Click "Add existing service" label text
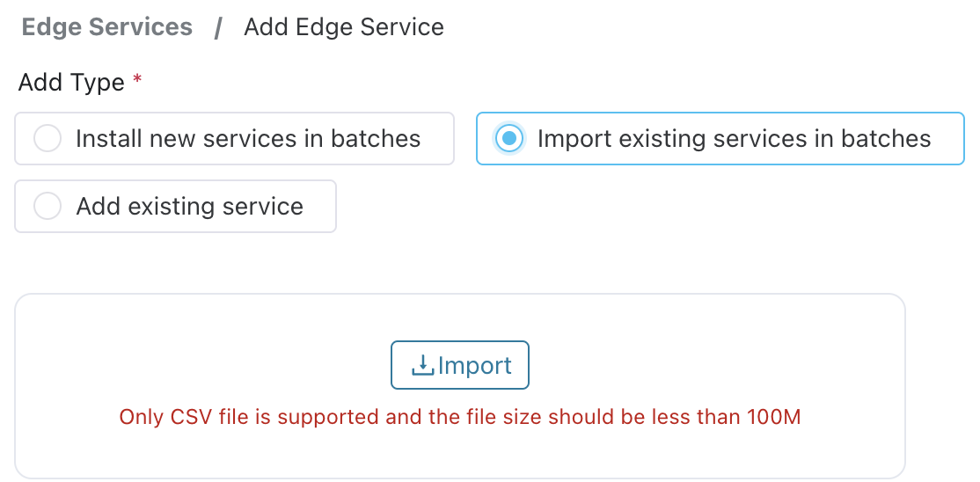 point(189,207)
